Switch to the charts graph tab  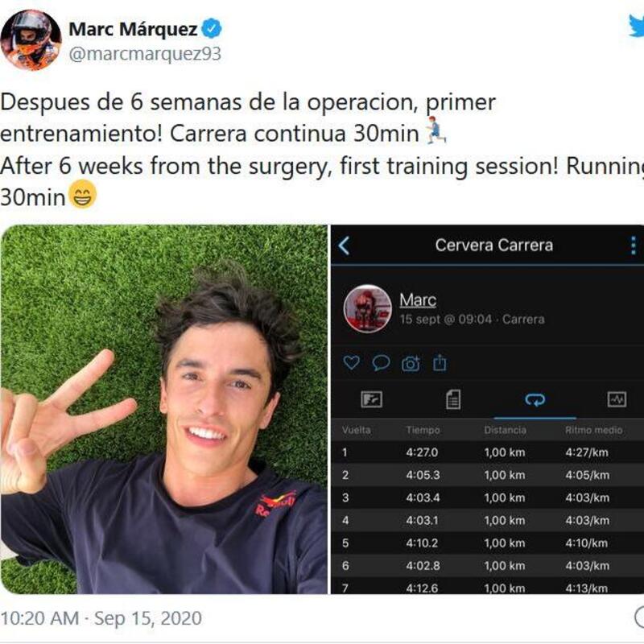coord(617,399)
